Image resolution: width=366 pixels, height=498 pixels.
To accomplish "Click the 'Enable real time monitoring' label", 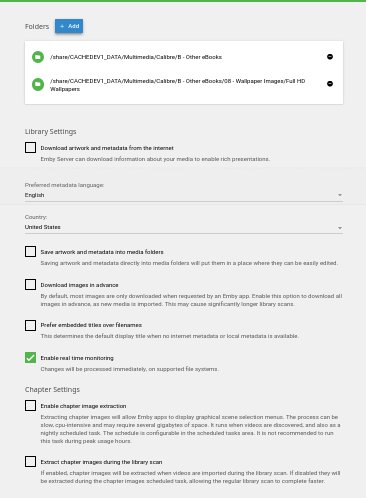I will point(77,358).
